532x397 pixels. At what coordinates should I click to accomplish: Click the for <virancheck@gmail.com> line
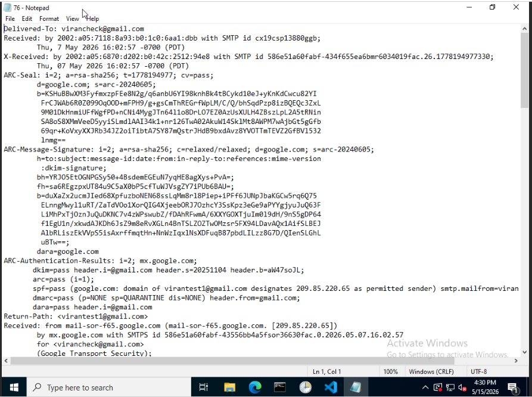click(x=90, y=345)
